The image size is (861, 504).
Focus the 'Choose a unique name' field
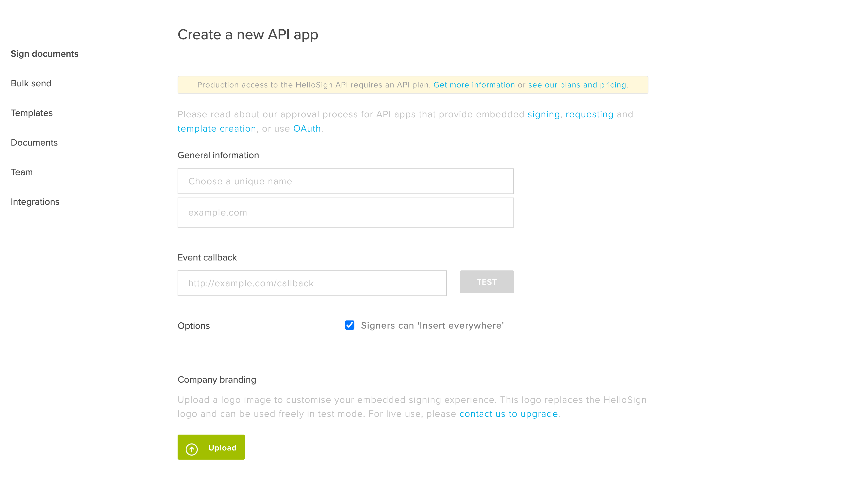click(345, 181)
